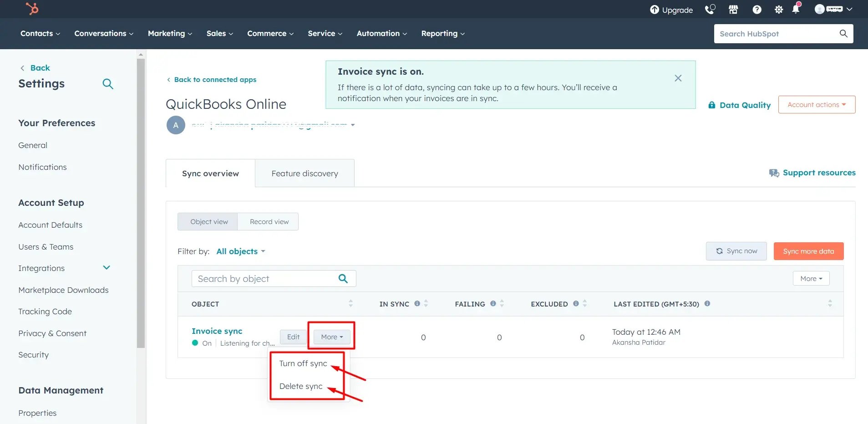Open the Marketing menu

pos(170,34)
